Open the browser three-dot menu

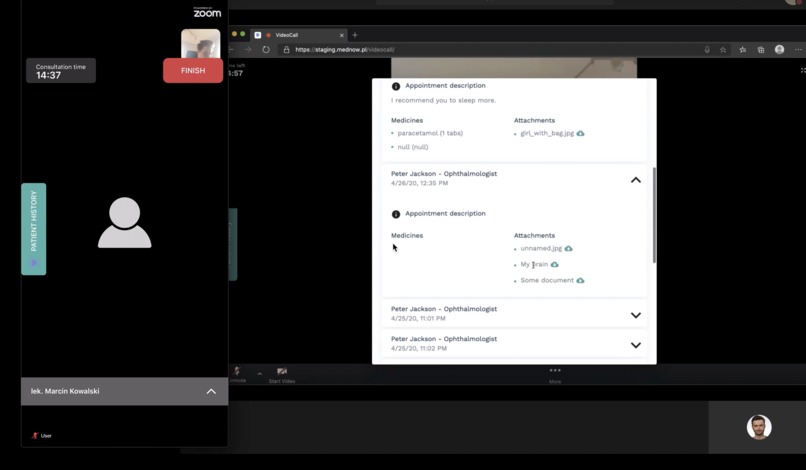[798, 50]
